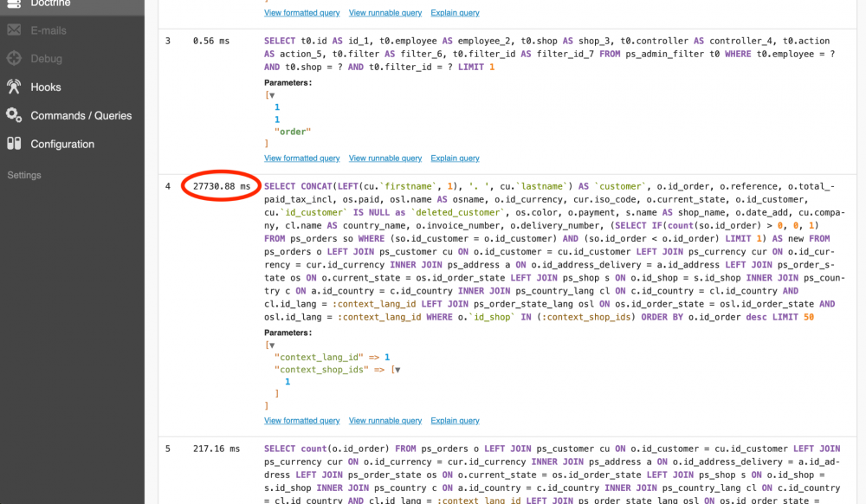Select the Debug panel icon
Screen dimensions: 866x504
click(x=31, y=57)
